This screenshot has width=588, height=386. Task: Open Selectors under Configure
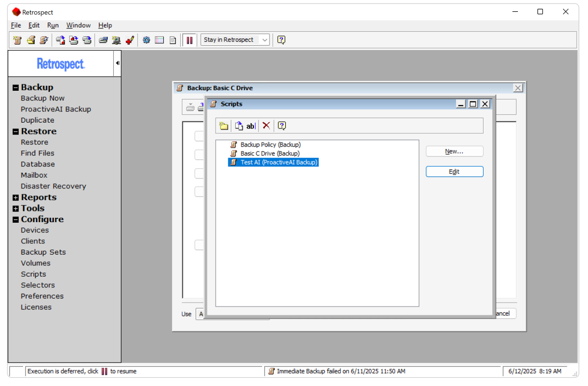[38, 285]
